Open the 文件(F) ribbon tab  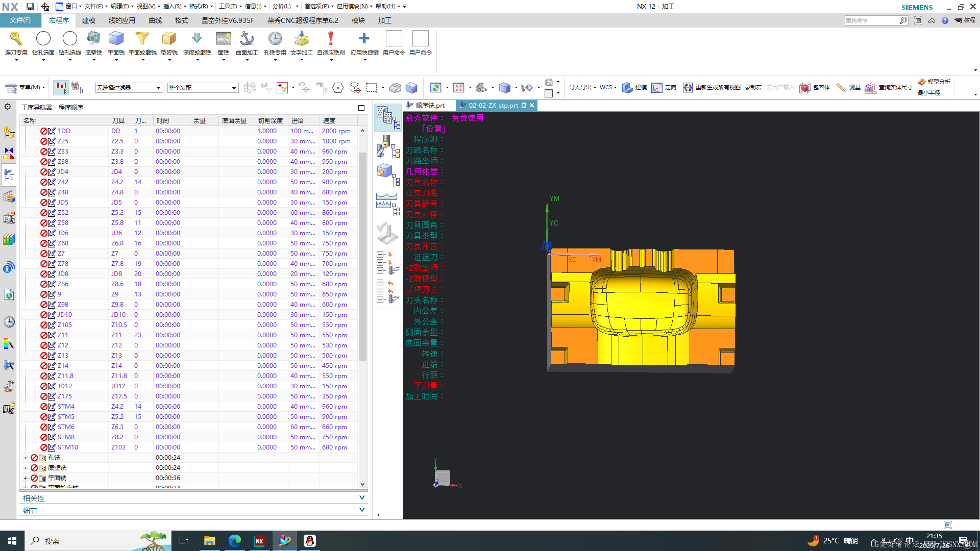[20, 20]
